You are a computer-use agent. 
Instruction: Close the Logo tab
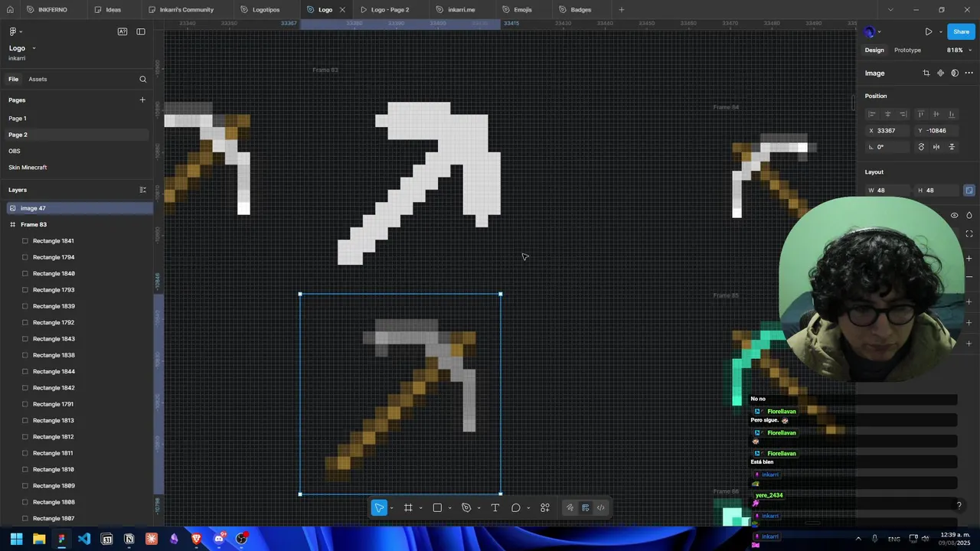click(x=342, y=10)
